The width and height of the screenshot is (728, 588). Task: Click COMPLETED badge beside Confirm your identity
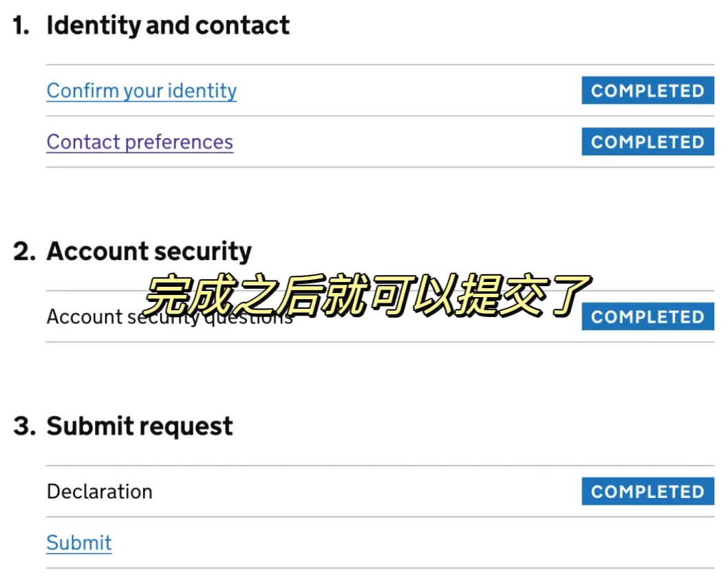pyautogui.click(x=647, y=91)
